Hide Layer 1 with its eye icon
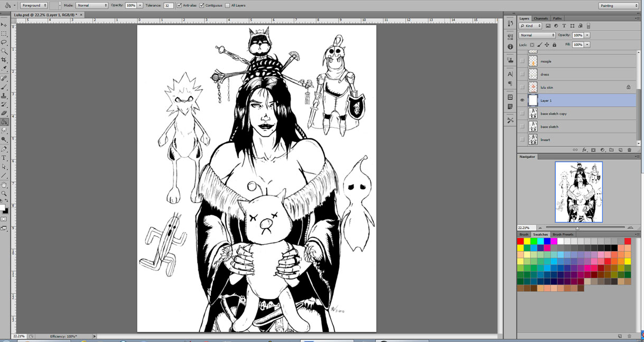This screenshot has width=644, height=342. point(522,100)
